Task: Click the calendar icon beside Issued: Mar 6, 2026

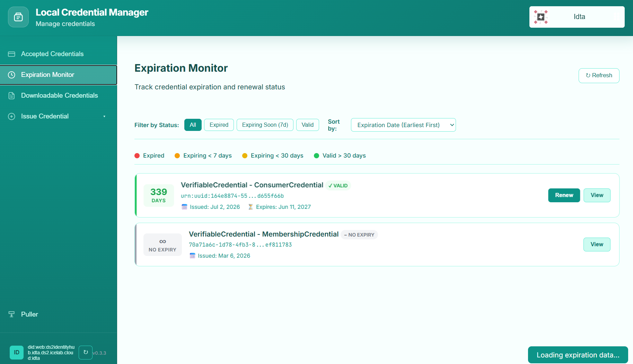Action: (192, 256)
